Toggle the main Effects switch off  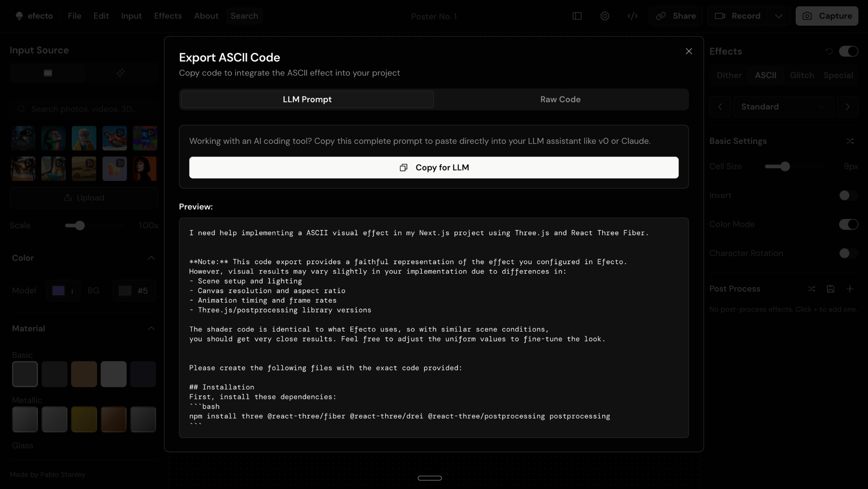coord(848,51)
